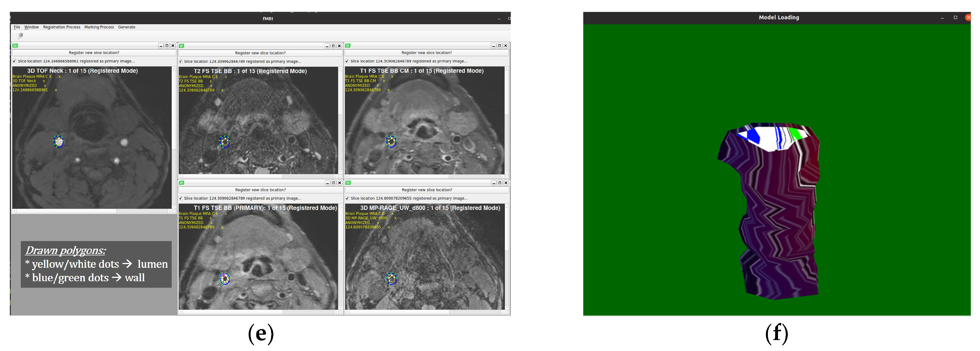Click the '3D TOF Neck : 1 of 15 (Registered Mode)' title text
980x351 pixels.
pos(83,71)
